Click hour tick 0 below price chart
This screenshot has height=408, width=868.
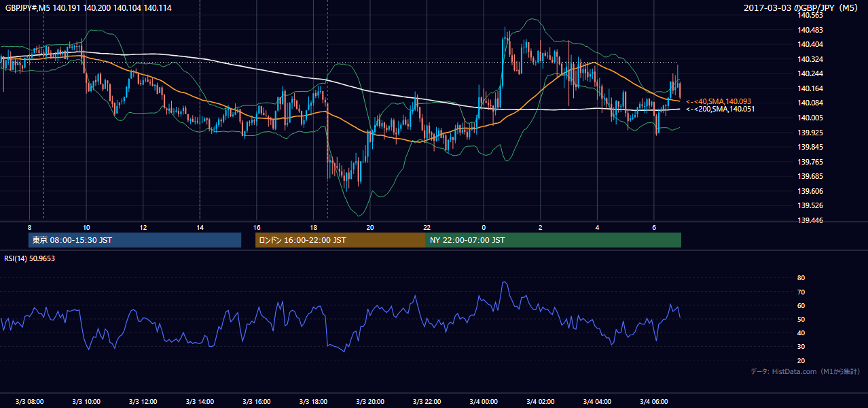[484, 226]
